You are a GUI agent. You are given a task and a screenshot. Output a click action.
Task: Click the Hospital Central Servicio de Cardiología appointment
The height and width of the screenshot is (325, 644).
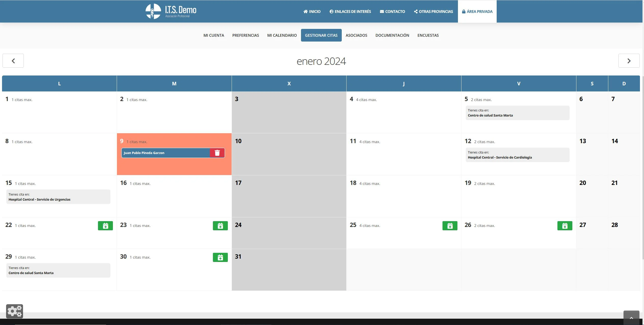[517, 155]
